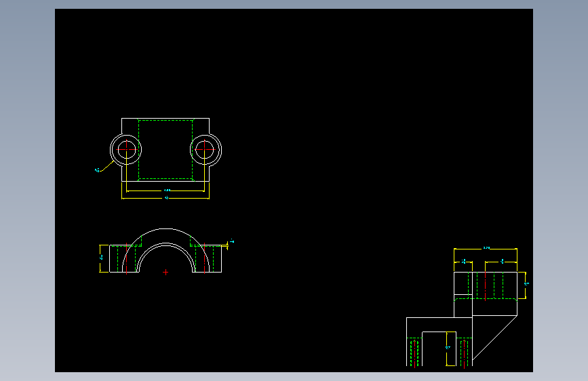The image size is (588, 381).
Task: Select the left bolt hole circle in top view
Action: point(126,149)
